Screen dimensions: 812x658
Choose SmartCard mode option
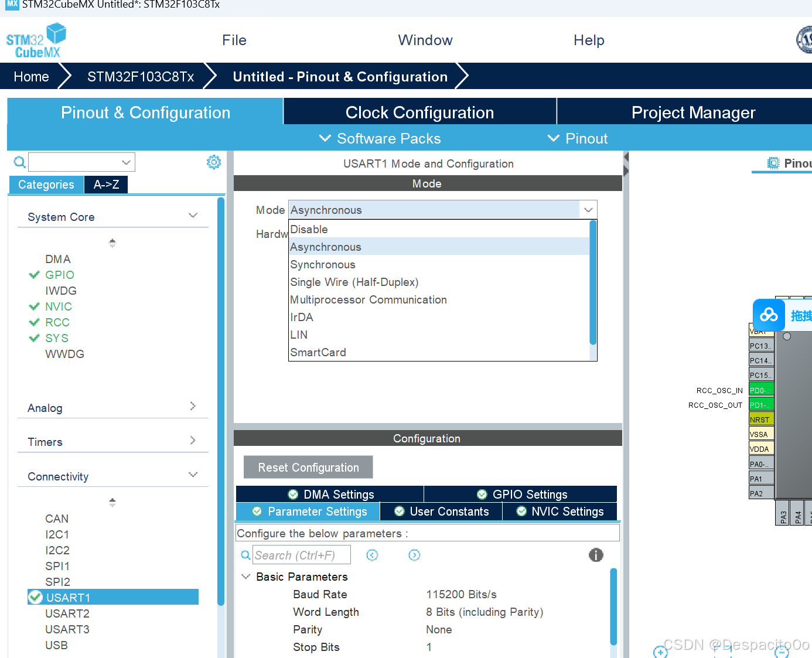tap(439, 352)
